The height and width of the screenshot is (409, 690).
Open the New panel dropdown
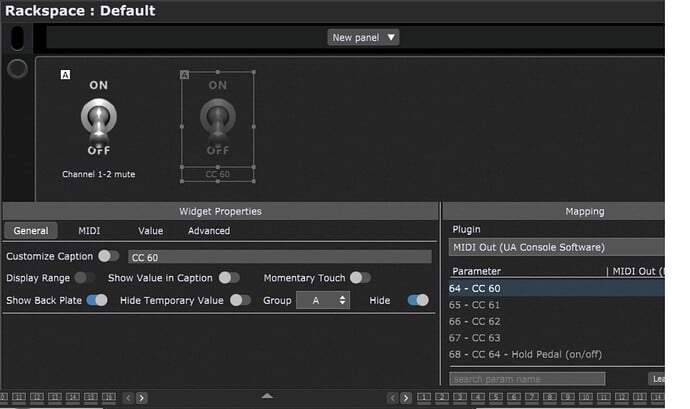[x=364, y=37]
